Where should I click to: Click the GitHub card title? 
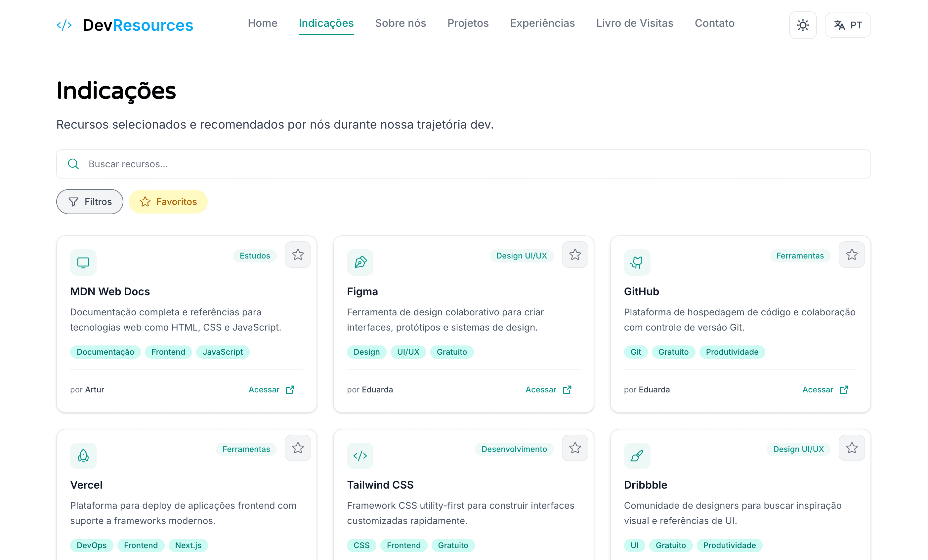[x=641, y=292]
